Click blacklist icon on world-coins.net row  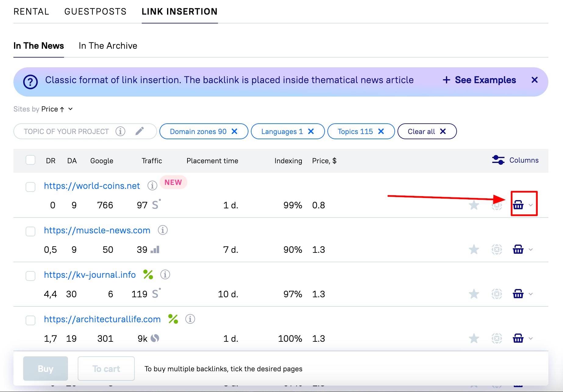[497, 205]
